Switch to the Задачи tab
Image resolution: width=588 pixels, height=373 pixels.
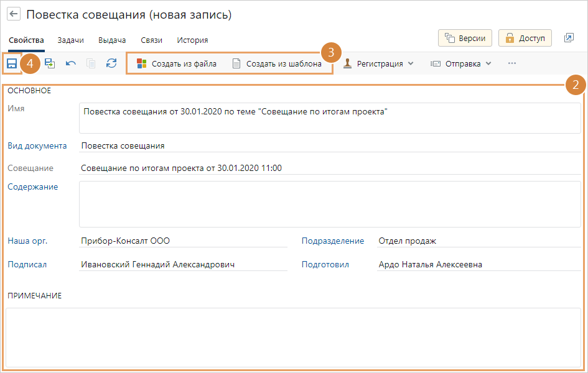[70, 40]
